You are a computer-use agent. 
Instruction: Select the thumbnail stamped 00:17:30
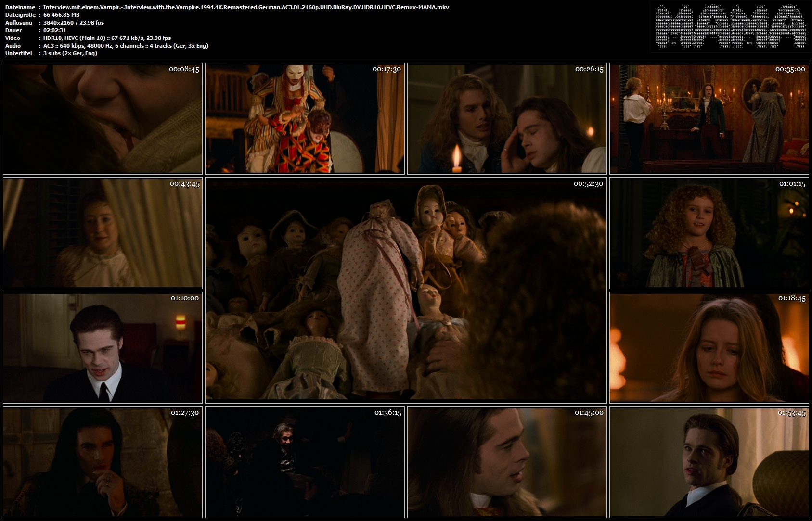click(x=305, y=118)
